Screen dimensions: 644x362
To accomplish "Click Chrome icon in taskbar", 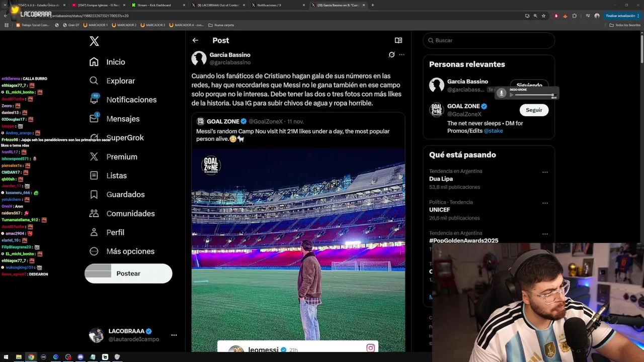I will [x=31, y=357].
